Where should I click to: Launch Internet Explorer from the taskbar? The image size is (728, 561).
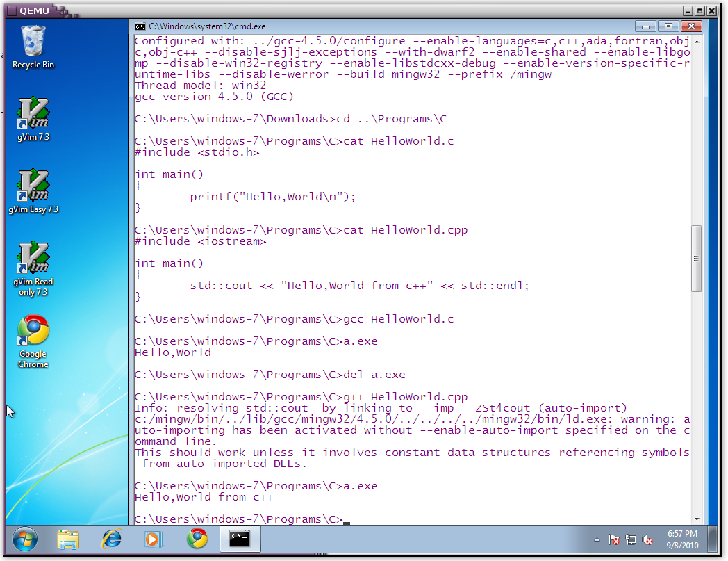tap(111, 539)
